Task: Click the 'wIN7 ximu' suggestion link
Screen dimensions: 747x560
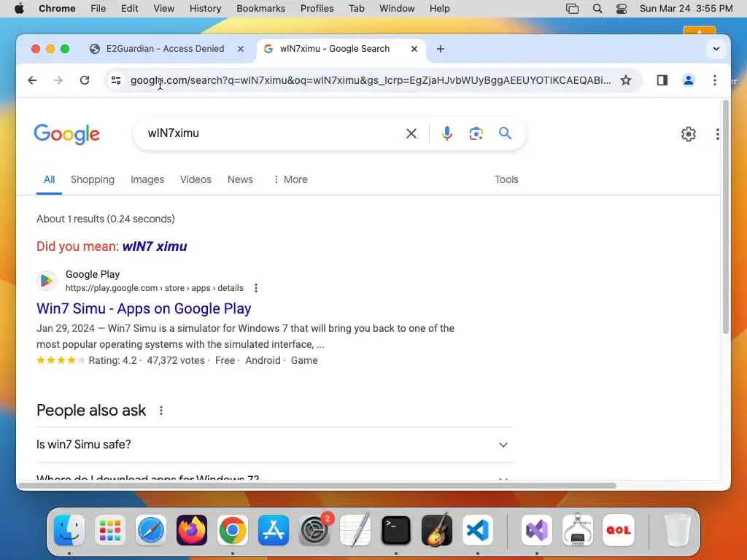Action: pos(155,246)
